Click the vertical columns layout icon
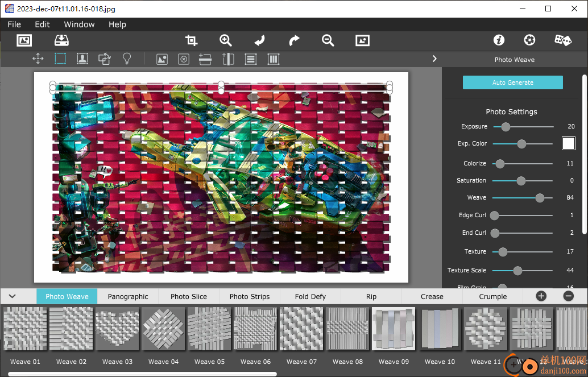Image resolution: width=588 pixels, height=377 pixels. 274,59
